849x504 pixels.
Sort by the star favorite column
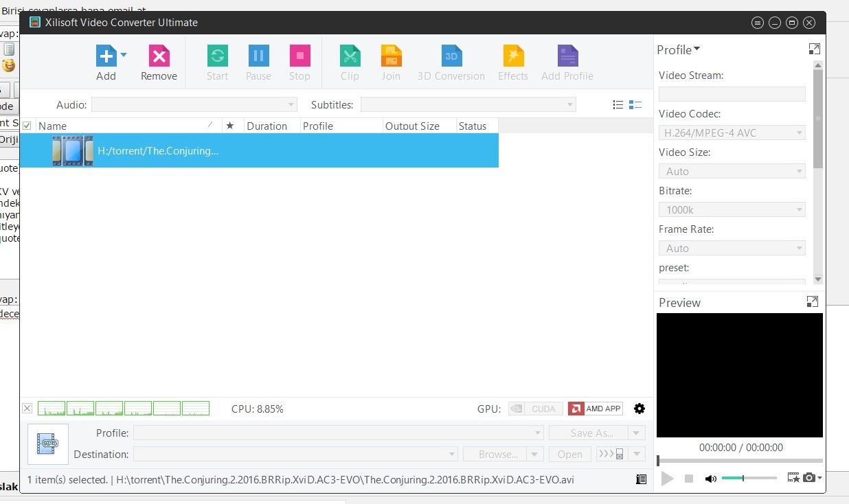(x=230, y=126)
